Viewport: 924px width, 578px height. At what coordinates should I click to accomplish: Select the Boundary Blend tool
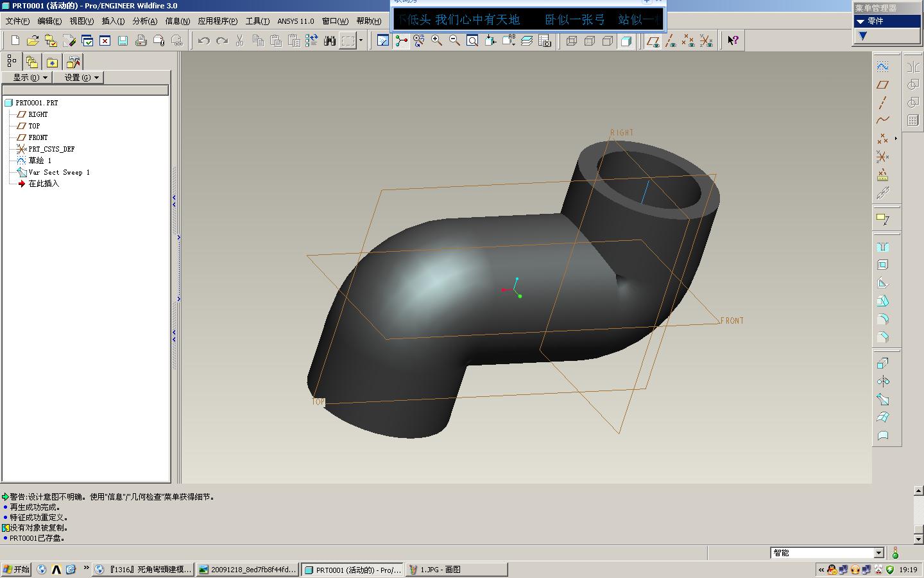[x=883, y=417]
